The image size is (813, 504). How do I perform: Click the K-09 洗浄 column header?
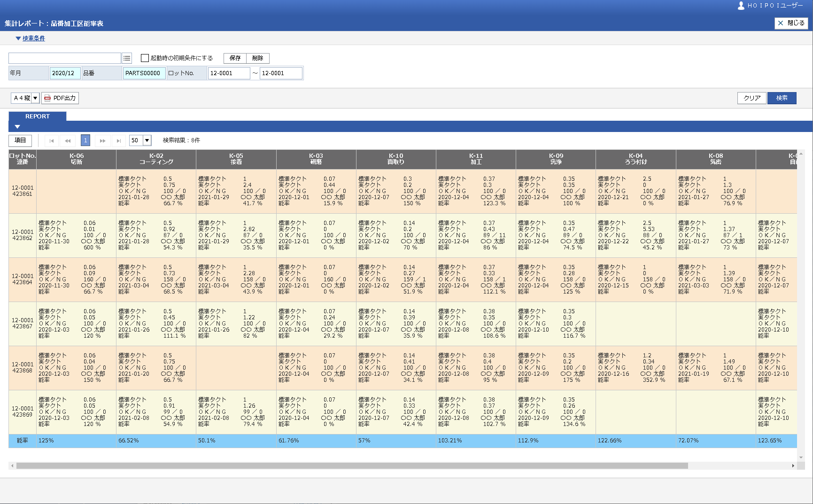[556, 159]
